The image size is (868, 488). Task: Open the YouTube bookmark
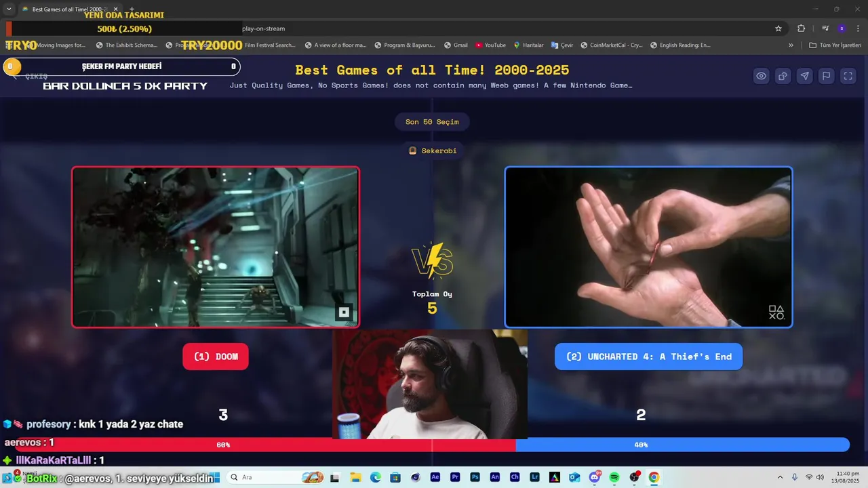coord(490,45)
